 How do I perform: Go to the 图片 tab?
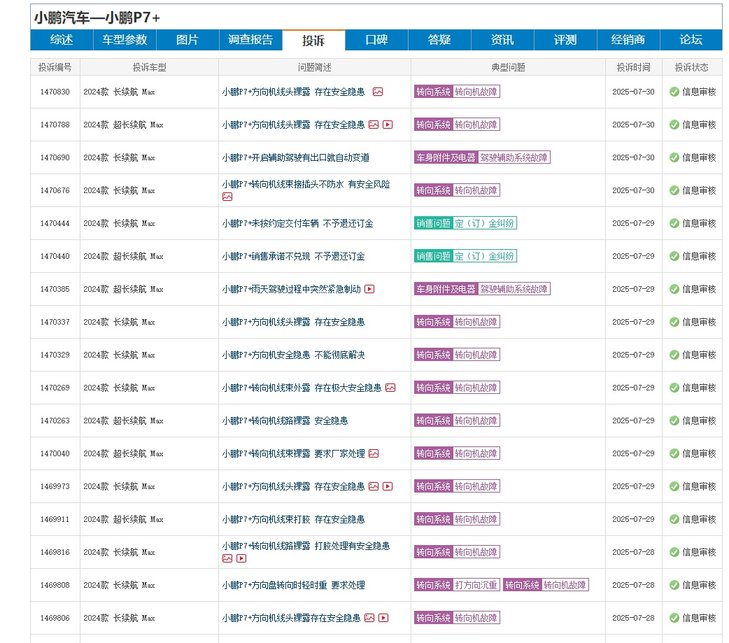coord(188,40)
